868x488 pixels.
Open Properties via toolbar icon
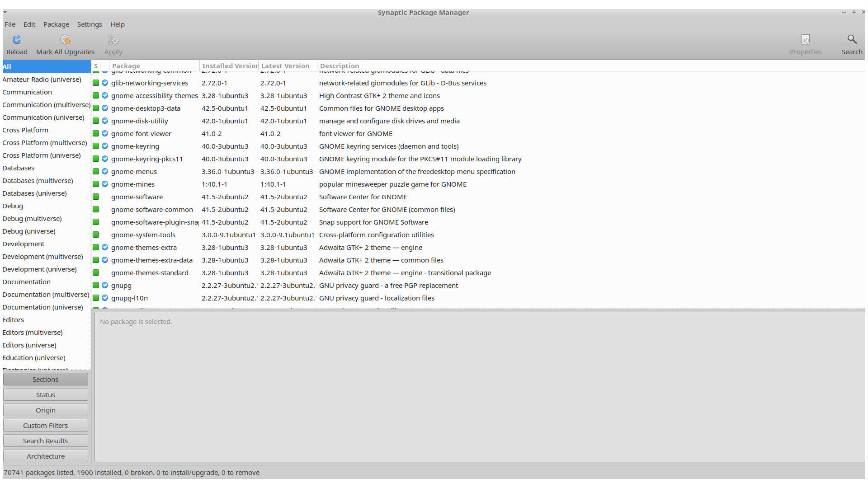(805, 40)
